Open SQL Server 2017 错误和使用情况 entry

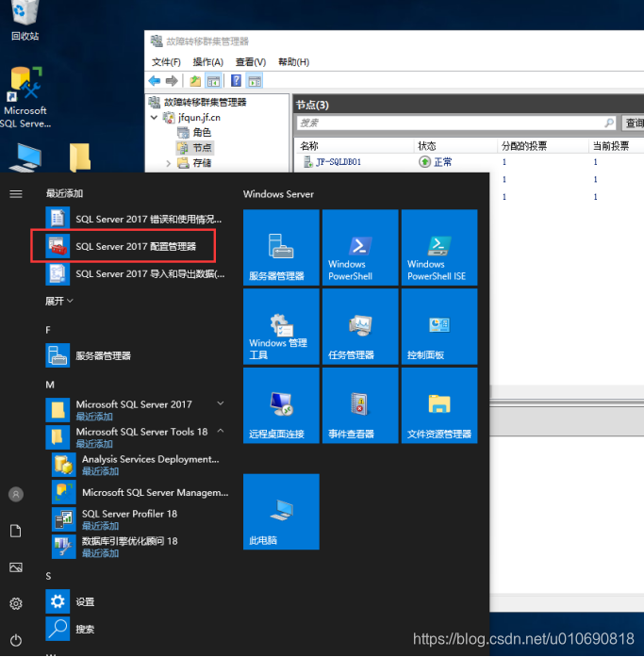[134, 219]
